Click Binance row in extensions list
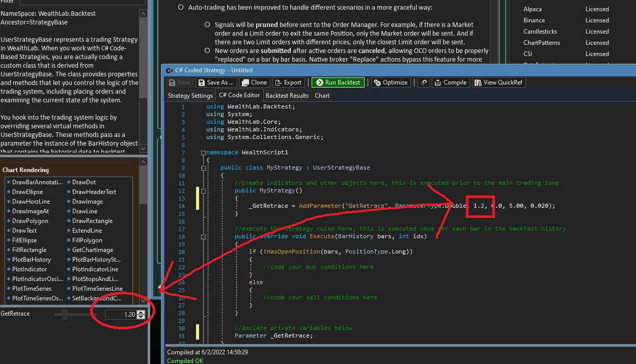The height and width of the screenshot is (364, 636). tap(566, 20)
